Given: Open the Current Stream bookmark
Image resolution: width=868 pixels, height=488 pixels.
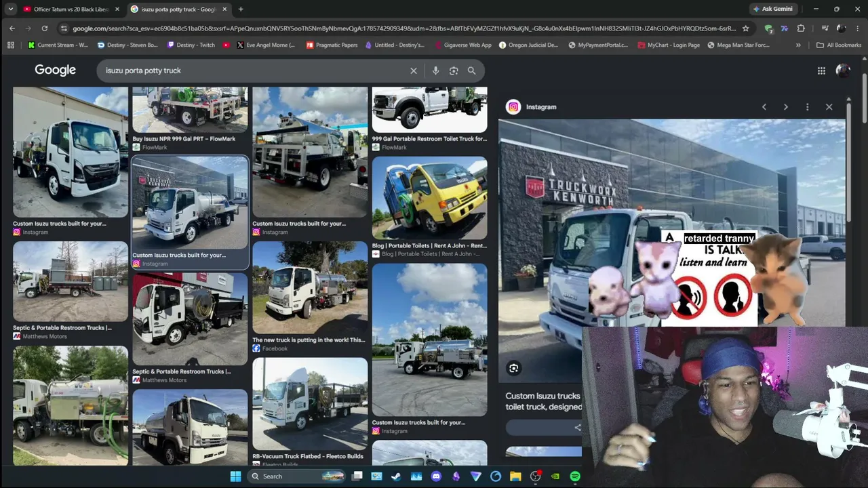Looking at the screenshot, I should point(58,45).
